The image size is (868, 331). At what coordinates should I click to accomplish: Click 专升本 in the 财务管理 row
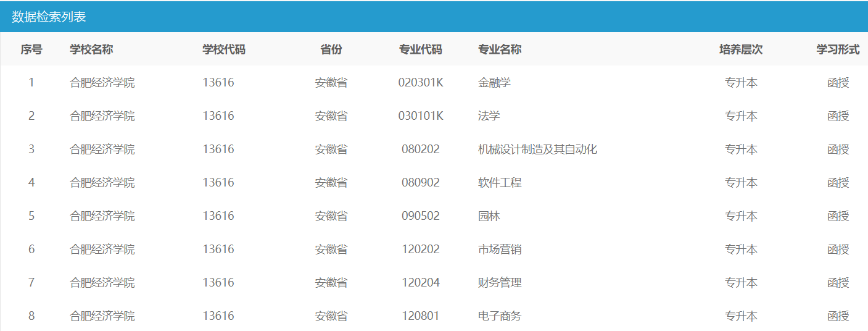[x=741, y=282]
